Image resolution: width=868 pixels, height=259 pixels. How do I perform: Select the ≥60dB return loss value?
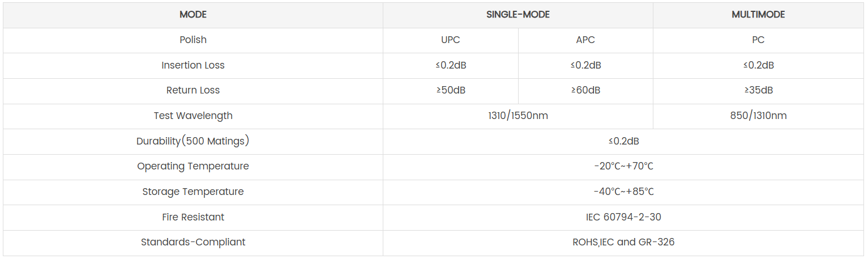coord(585,91)
